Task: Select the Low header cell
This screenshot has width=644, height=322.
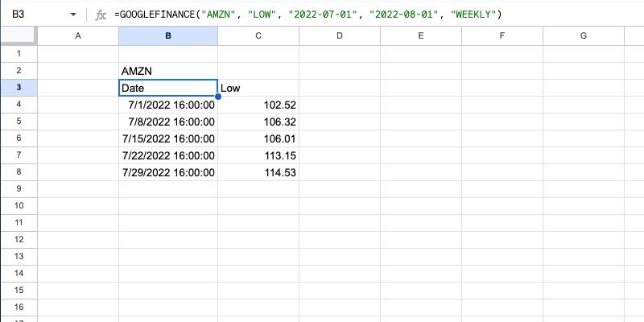Action: (258, 88)
